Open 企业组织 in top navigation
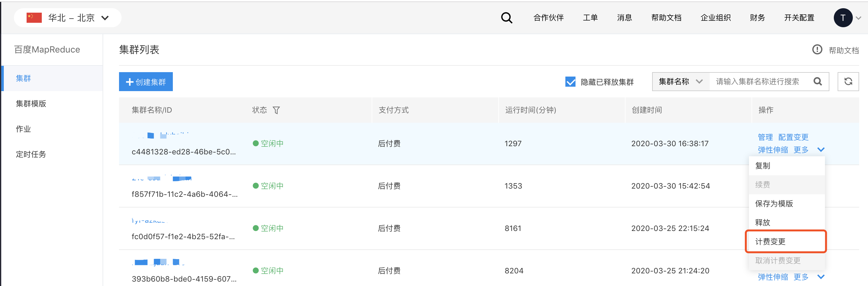Image resolution: width=868 pixels, height=286 pixels. [x=716, y=18]
